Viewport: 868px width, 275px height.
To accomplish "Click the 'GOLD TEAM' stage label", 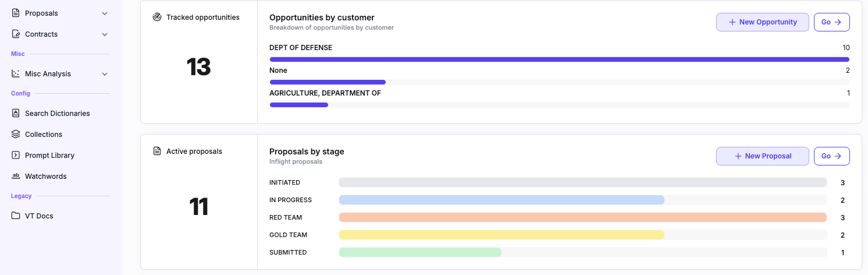I will (x=288, y=235).
